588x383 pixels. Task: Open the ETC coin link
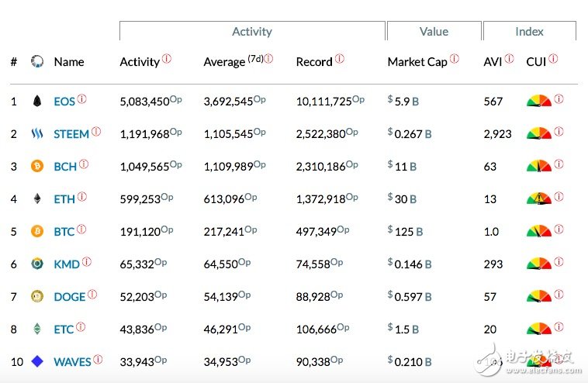64,330
